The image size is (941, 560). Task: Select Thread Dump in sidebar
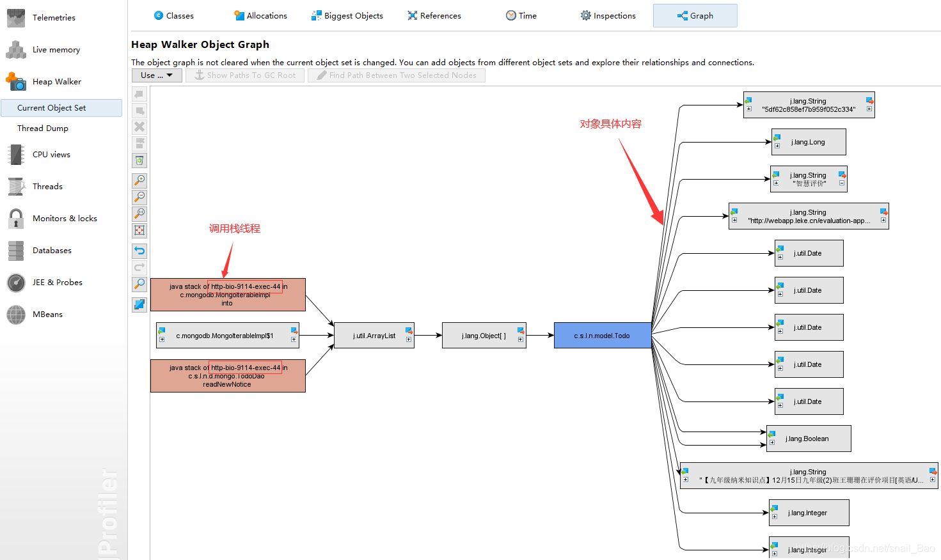pos(43,128)
